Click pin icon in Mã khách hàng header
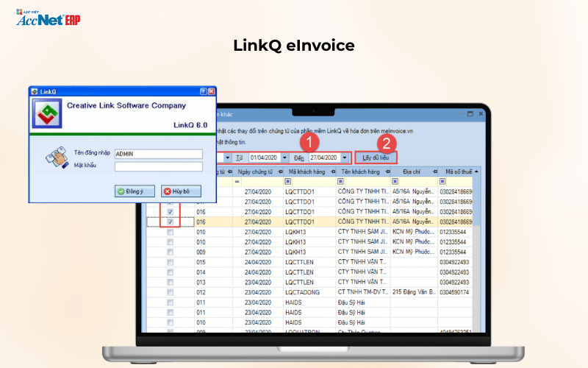This screenshot has height=368, width=588. tap(333, 171)
